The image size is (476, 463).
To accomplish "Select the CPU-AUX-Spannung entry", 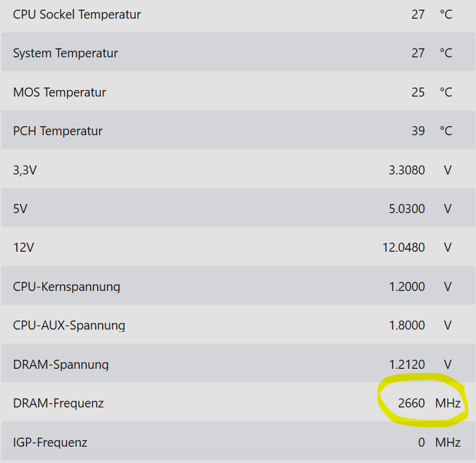I will click(x=238, y=325).
